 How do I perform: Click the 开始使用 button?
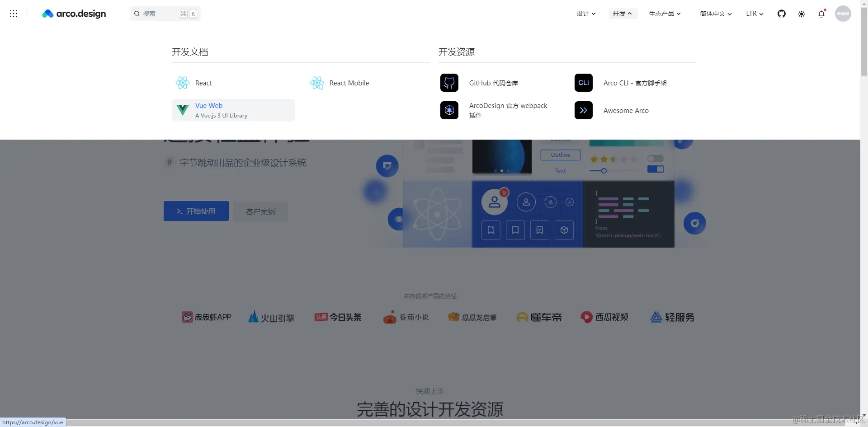(x=196, y=211)
